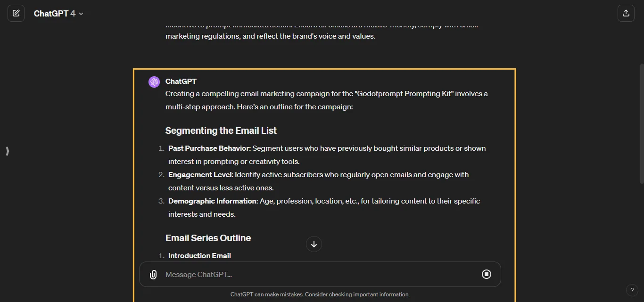Click the 'ChatGPT can make mistakes' disclaimer text

coord(320,294)
